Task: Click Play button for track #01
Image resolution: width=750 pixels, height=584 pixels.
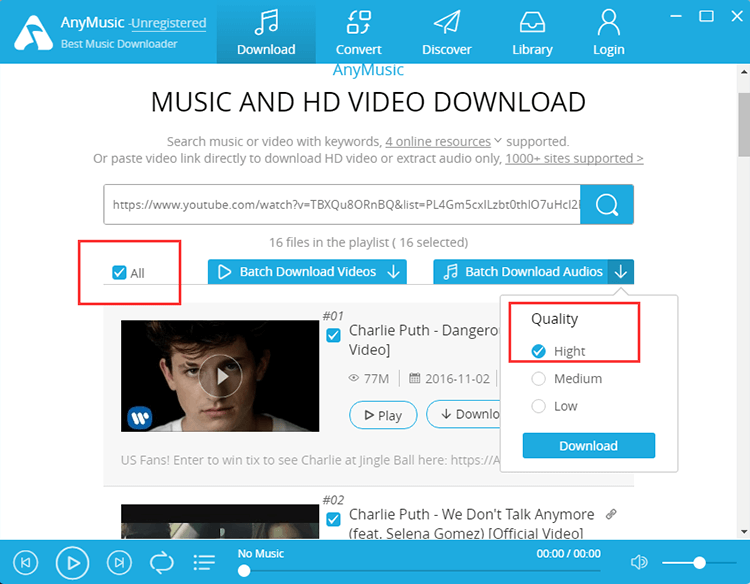Action: coord(383,415)
